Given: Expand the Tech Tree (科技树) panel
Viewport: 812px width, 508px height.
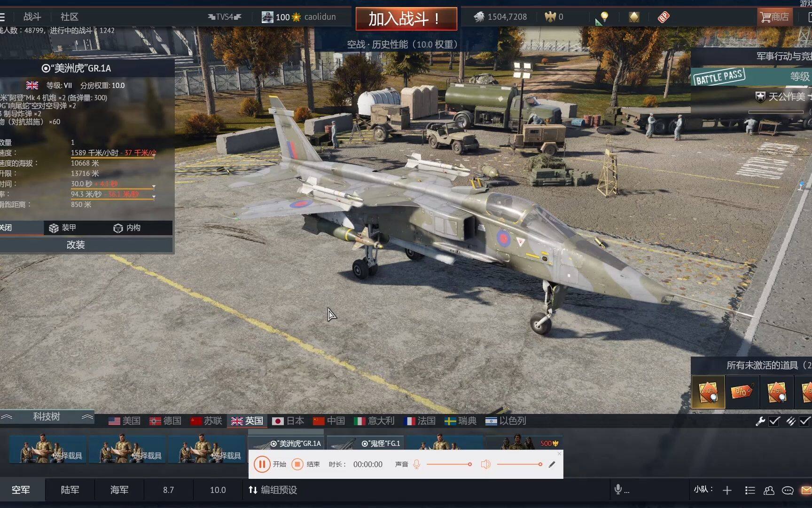Looking at the screenshot, I should tap(47, 417).
